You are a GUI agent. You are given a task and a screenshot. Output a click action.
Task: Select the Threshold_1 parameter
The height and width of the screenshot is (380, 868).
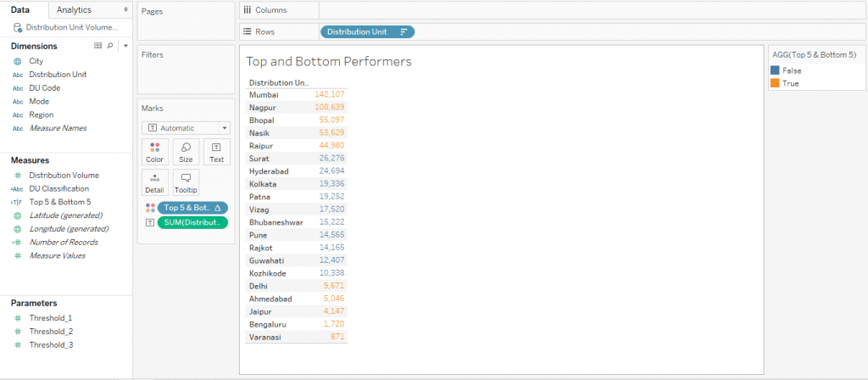tap(51, 318)
